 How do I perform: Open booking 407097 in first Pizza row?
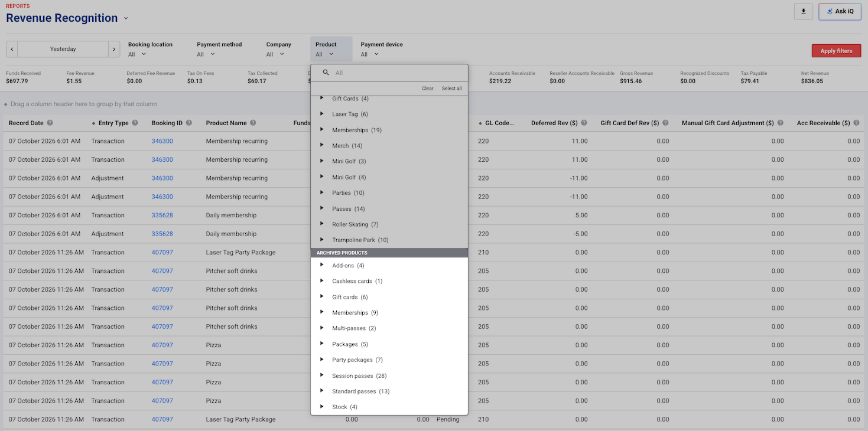click(162, 345)
